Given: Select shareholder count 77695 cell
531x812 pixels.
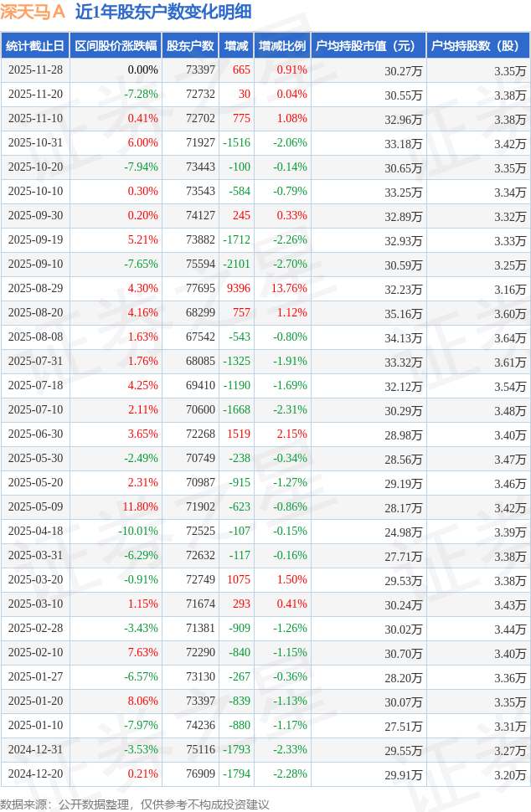Looking at the screenshot, I should tap(200, 289).
